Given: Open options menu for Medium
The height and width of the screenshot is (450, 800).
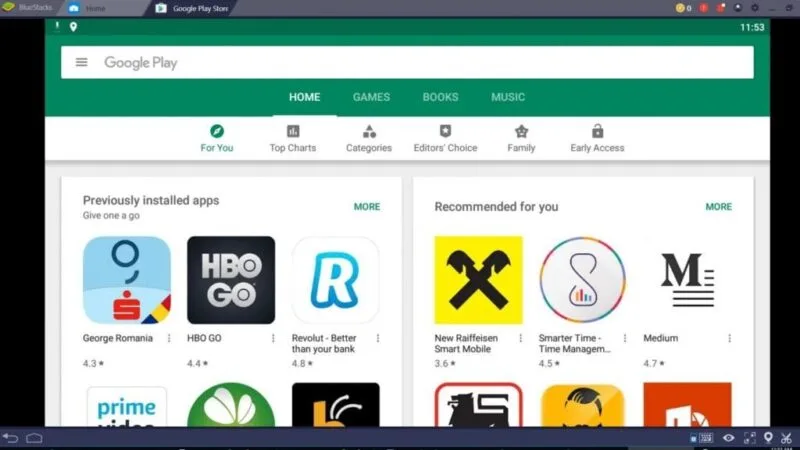Looking at the screenshot, I should pos(729,338).
